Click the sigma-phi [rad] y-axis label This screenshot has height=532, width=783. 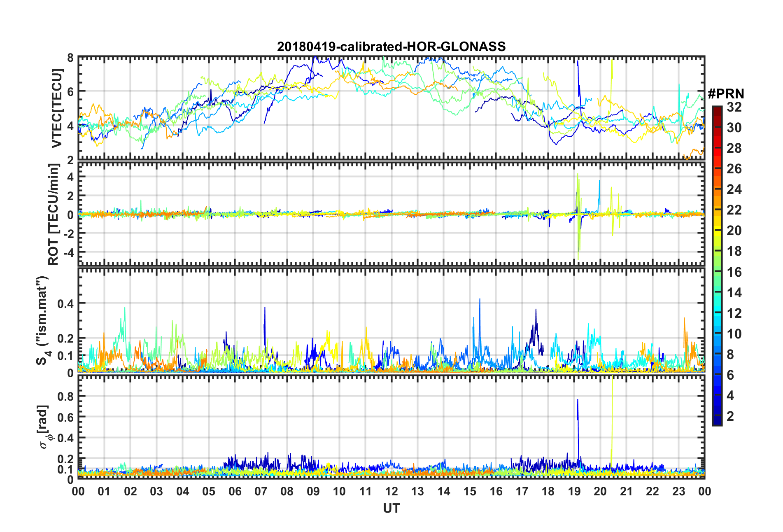pyautogui.click(x=44, y=427)
